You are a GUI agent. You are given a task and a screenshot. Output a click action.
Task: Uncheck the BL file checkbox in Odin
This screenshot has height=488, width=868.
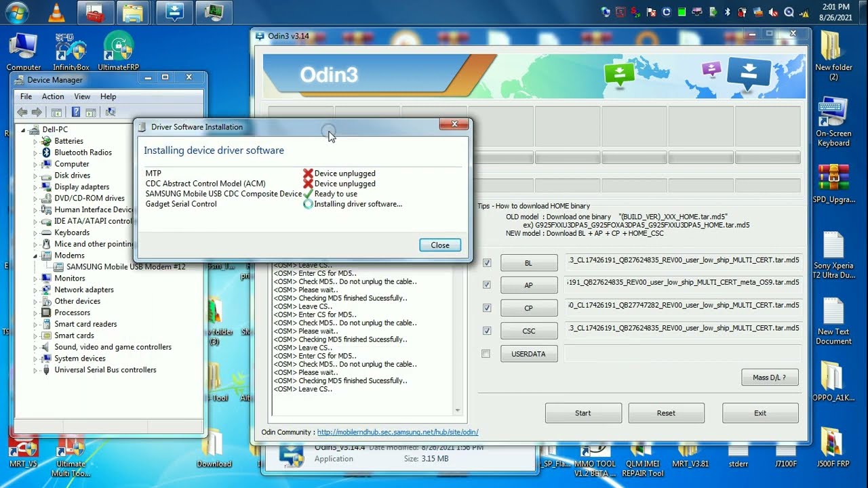(x=486, y=262)
